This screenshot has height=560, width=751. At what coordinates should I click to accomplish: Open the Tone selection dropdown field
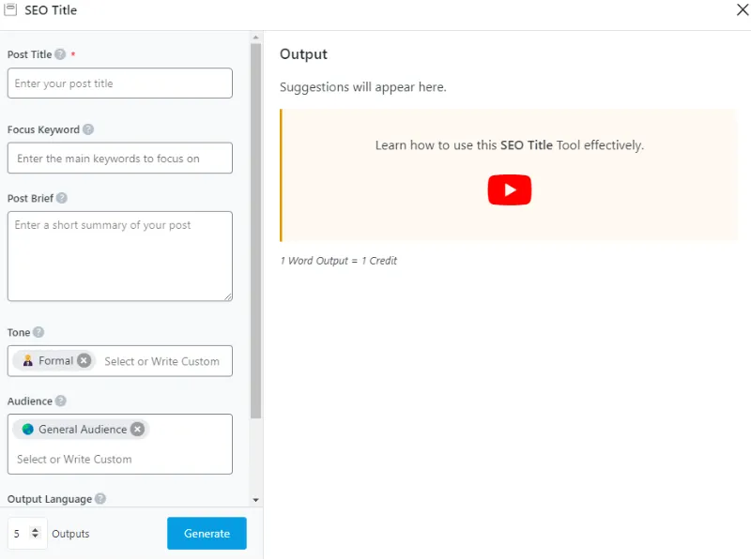(x=162, y=361)
